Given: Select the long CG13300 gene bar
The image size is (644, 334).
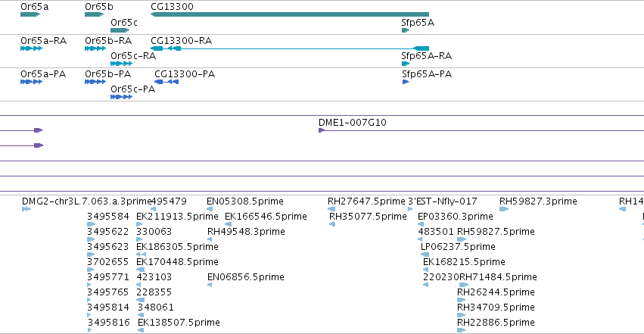Looking at the screenshot, I should [x=290, y=14].
